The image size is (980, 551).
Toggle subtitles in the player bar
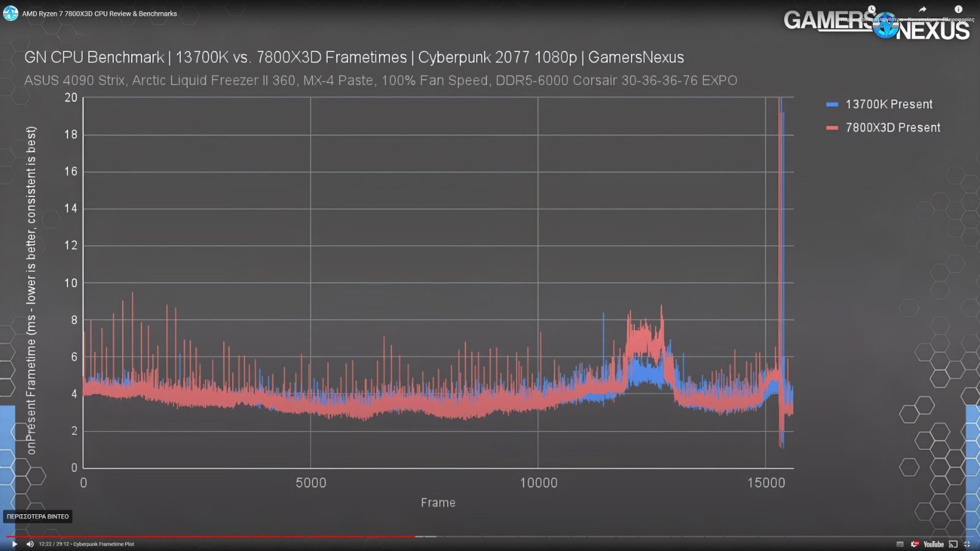[x=900, y=544]
